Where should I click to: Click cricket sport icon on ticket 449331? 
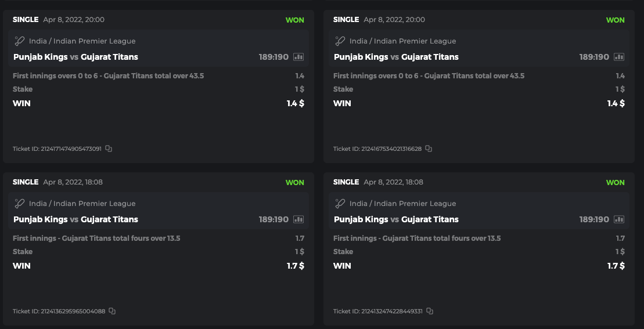click(340, 204)
